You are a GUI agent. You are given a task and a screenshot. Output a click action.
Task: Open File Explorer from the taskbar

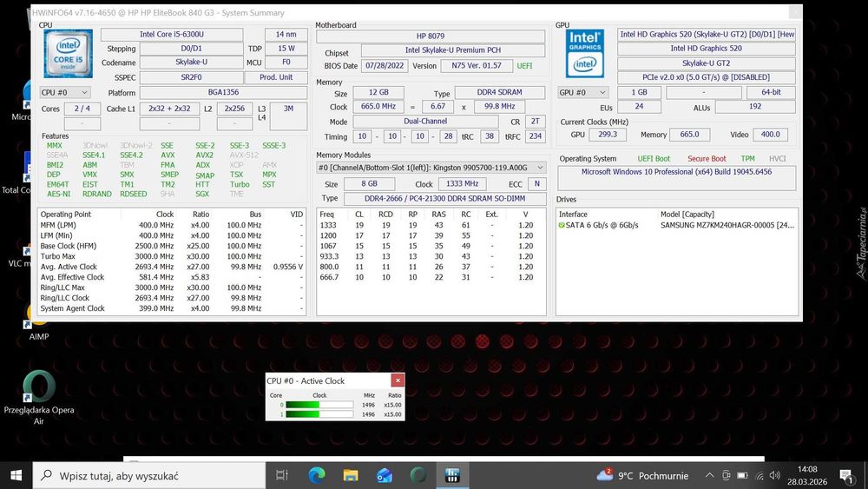(351, 475)
